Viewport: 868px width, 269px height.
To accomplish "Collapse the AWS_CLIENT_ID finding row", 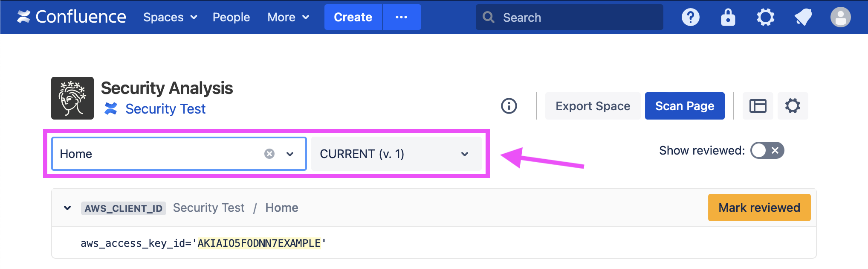I will point(67,208).
